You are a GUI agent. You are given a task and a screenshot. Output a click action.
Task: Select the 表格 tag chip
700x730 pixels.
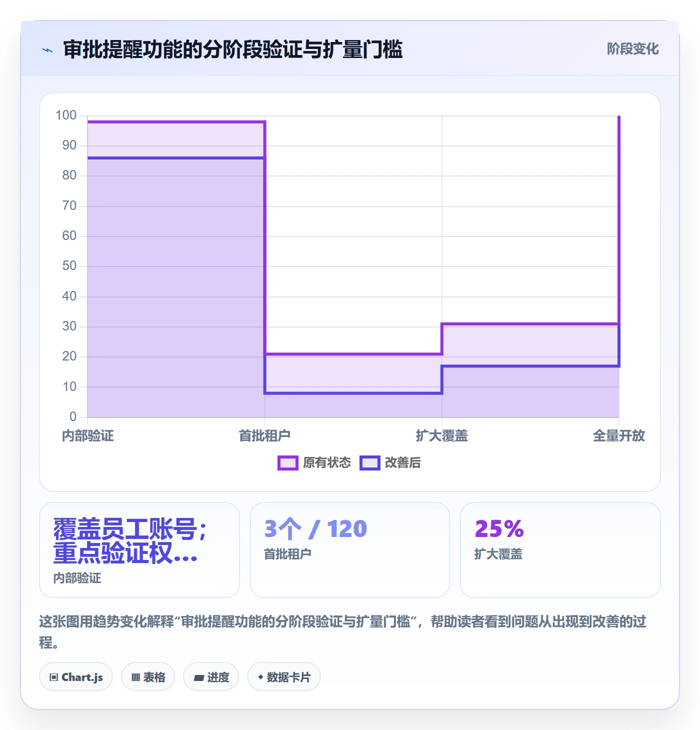148,677
